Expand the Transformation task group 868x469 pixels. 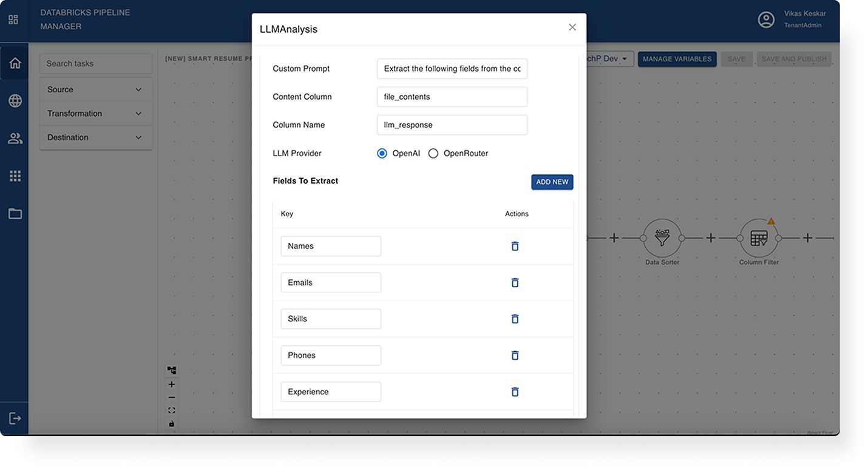[96, 114]
